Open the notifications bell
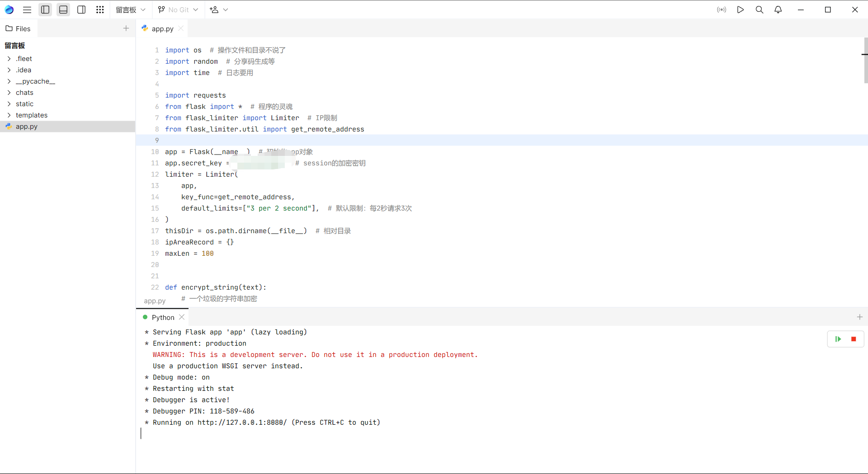Viewport: 868px width, 474px height. (x=778, y=9)
